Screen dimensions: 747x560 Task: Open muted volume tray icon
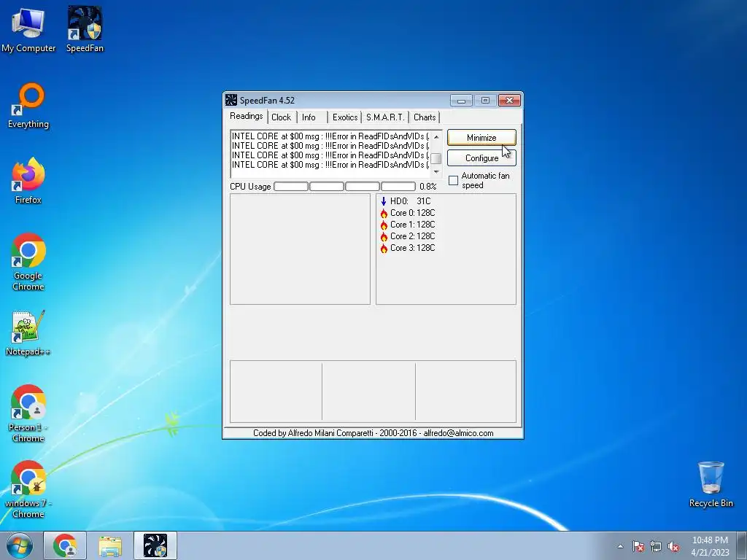(x=673, y=546)
